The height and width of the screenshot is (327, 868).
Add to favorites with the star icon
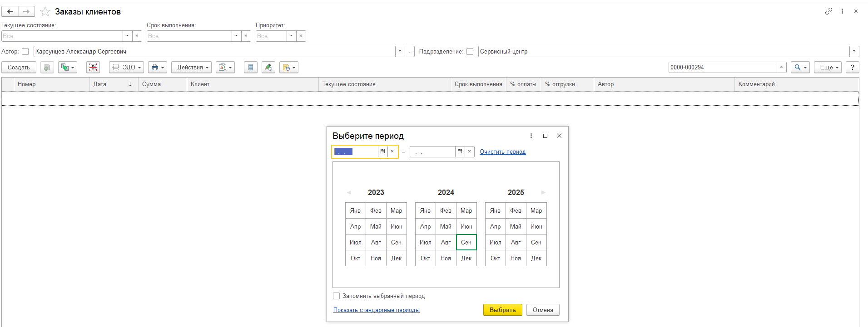(45, 12)
